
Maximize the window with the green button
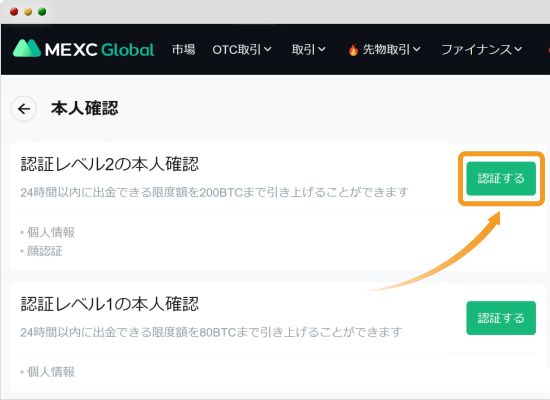coord(42,12)
